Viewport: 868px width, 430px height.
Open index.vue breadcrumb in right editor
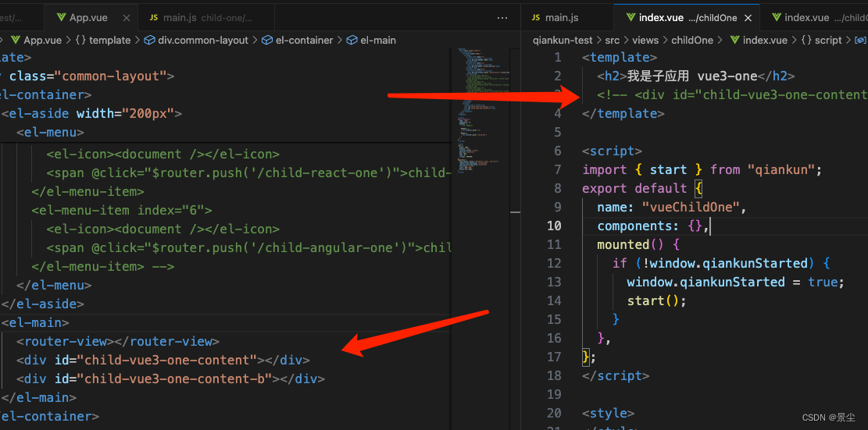(x=765, y=41)
